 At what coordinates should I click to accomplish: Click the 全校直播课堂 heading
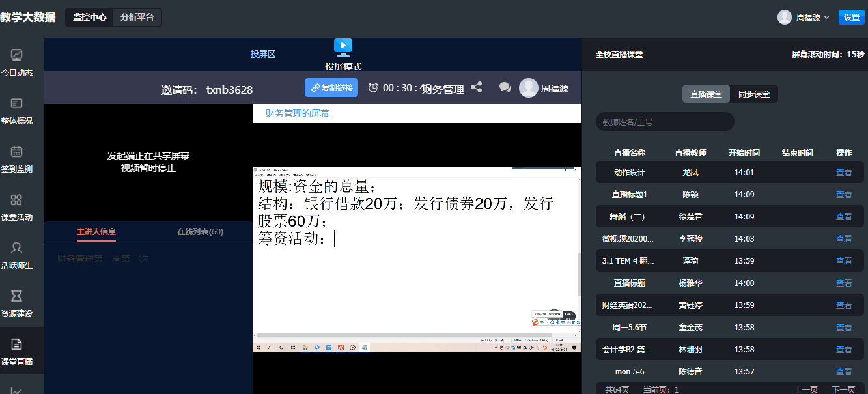[x=619, y=55]
